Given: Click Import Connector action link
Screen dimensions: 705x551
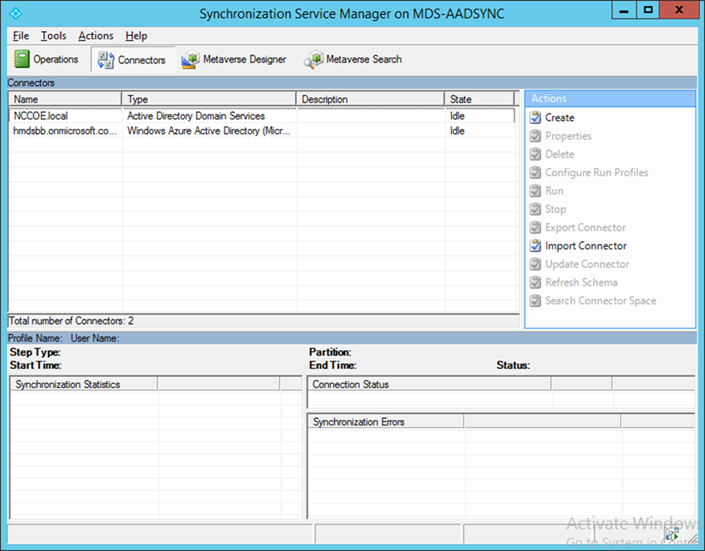Looking at the screenshot, I should click(x=586, y=246).
